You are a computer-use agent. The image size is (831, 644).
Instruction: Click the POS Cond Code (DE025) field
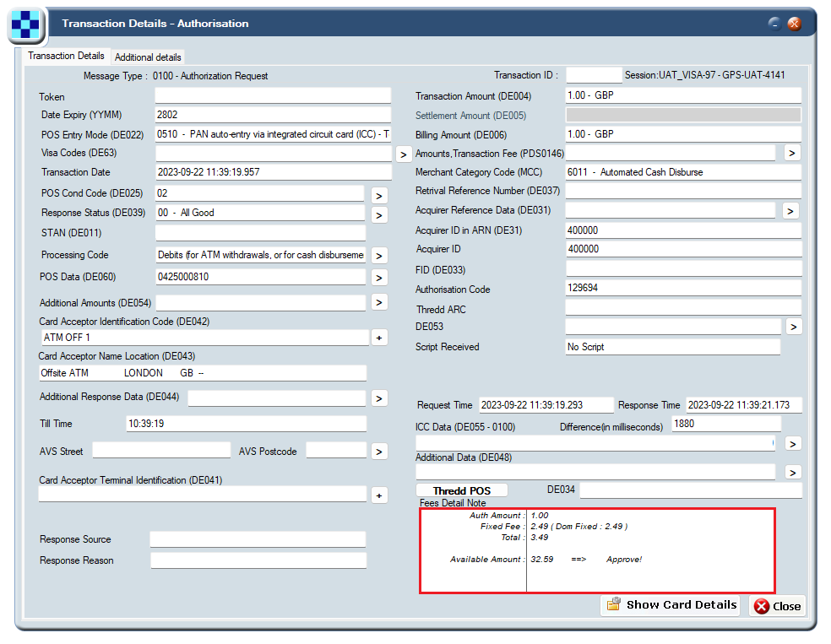[x=260, y=193]
